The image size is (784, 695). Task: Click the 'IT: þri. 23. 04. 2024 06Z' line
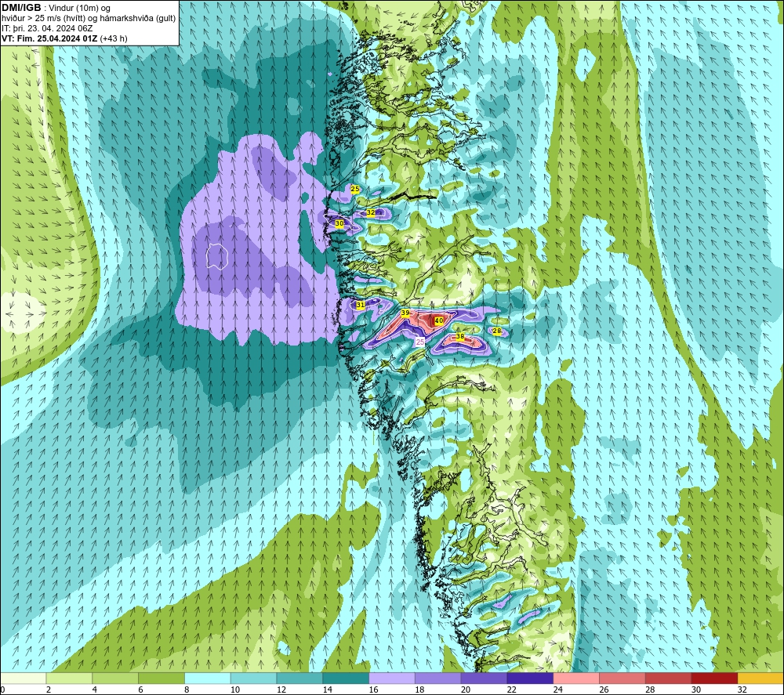pyautogui.click(x=47, y=28)
